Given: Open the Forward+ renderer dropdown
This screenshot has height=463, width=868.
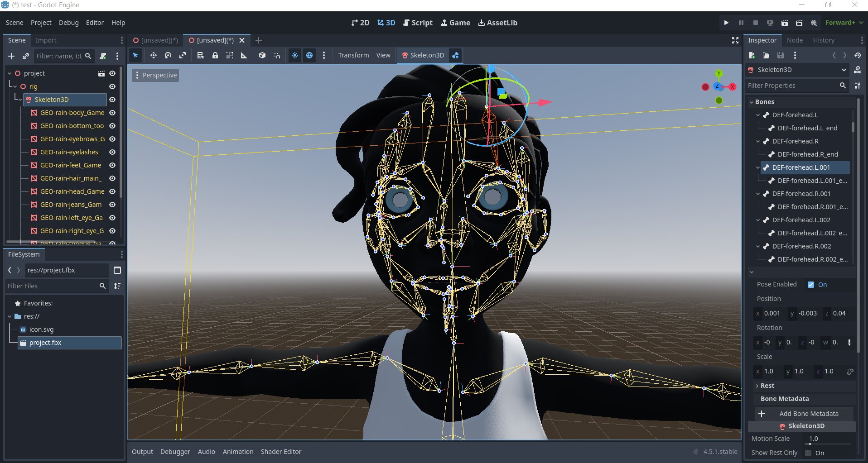Looking at the screenshot, I should click(x=844, y=23).
